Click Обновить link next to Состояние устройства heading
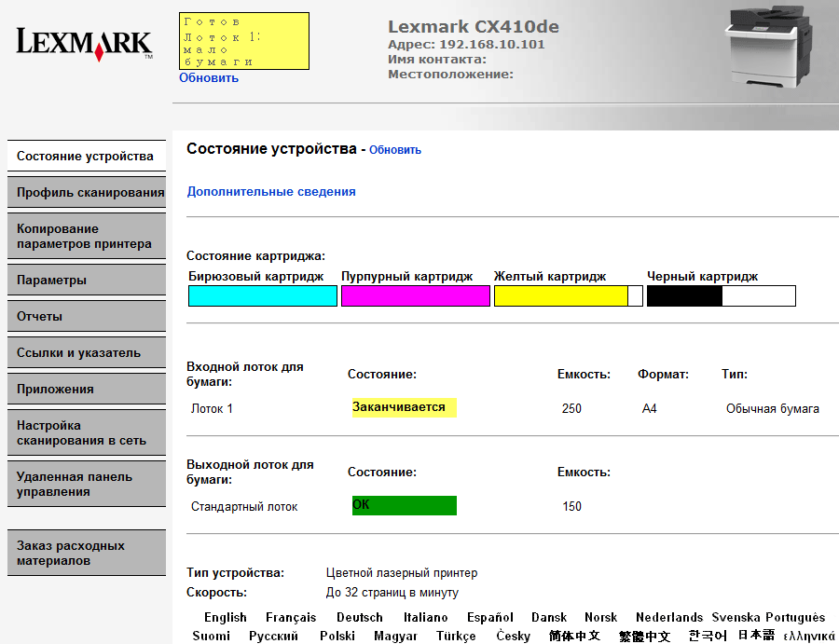Viewport: 839px width, 644px height. click(x=395, y=150)
